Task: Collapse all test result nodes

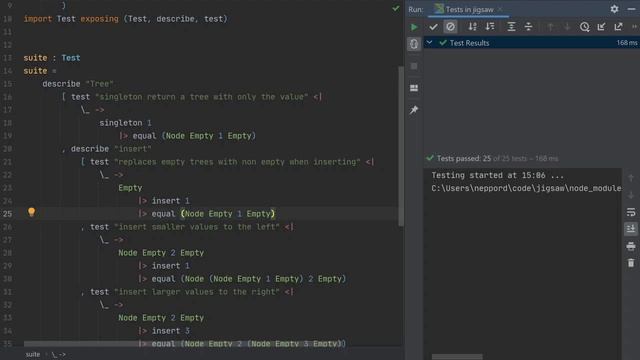Action: [528, 27]
